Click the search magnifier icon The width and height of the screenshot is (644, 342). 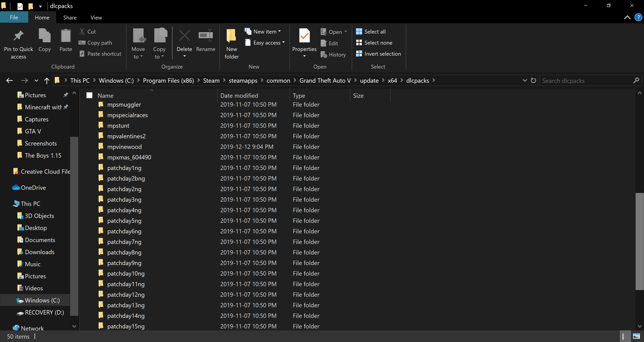click(636, 80)
